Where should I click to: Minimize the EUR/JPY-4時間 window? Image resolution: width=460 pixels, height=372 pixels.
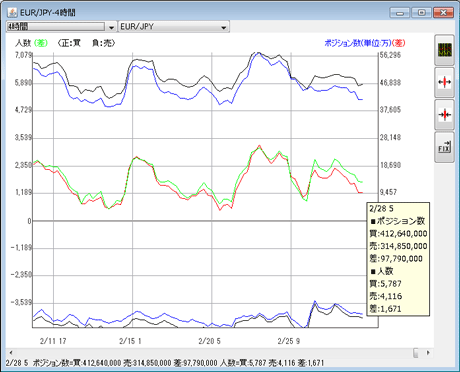coord(400,13)
